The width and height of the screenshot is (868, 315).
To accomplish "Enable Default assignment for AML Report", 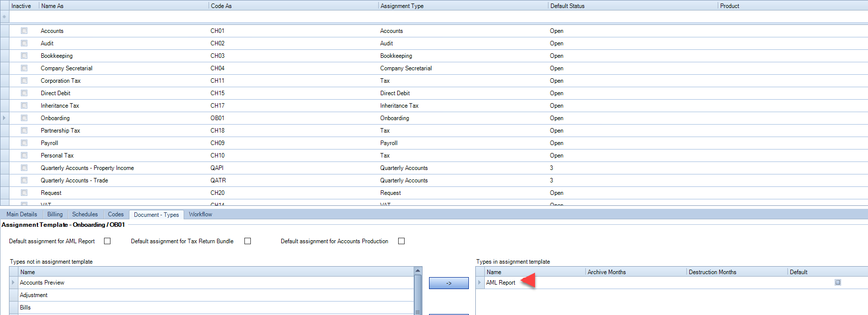I will click(x=107, y=241).
